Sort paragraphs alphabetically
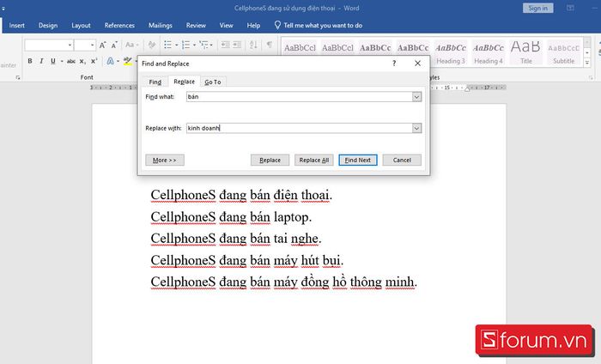The image size is (601, 364). tap(253, 45)
